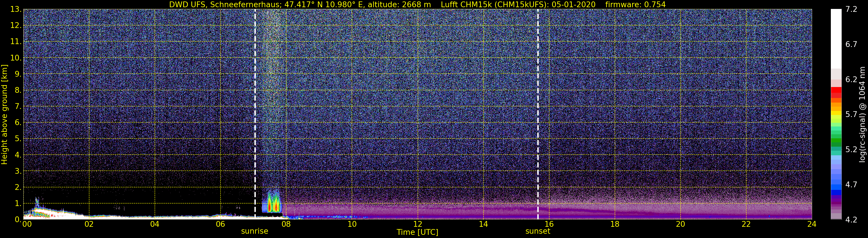Click the time axis tick '00'

pyautogui.click(x=27, y=224)
